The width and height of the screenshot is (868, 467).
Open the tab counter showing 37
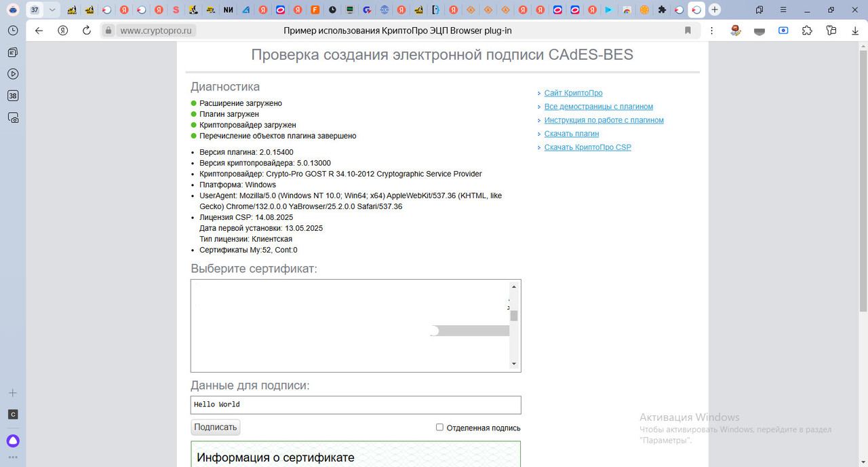click(x=34, y=10)
